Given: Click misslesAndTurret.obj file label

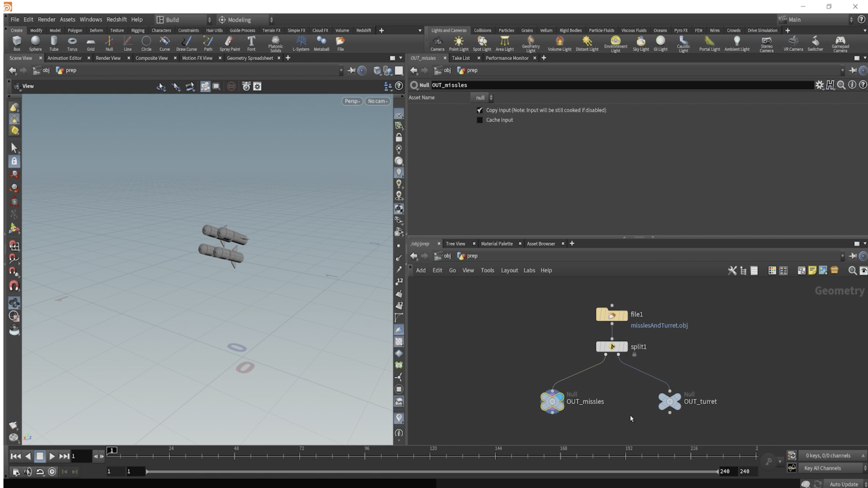Looking at the screenshot, I should (x=659, y=325).
